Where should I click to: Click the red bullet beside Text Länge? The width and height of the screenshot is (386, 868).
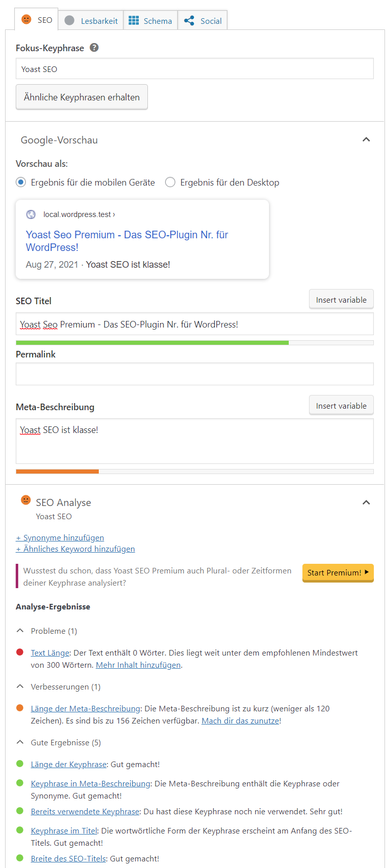tap(20, 653)
